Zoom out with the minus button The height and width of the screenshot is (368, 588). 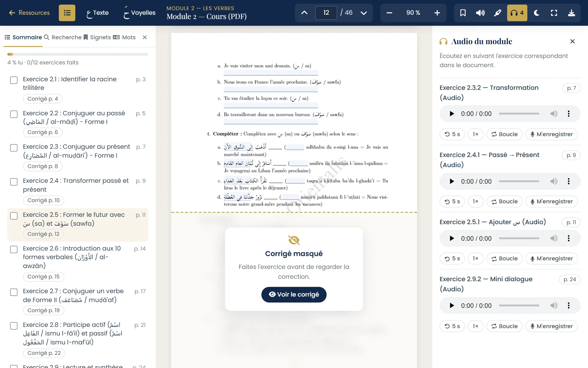pos(389,13)
